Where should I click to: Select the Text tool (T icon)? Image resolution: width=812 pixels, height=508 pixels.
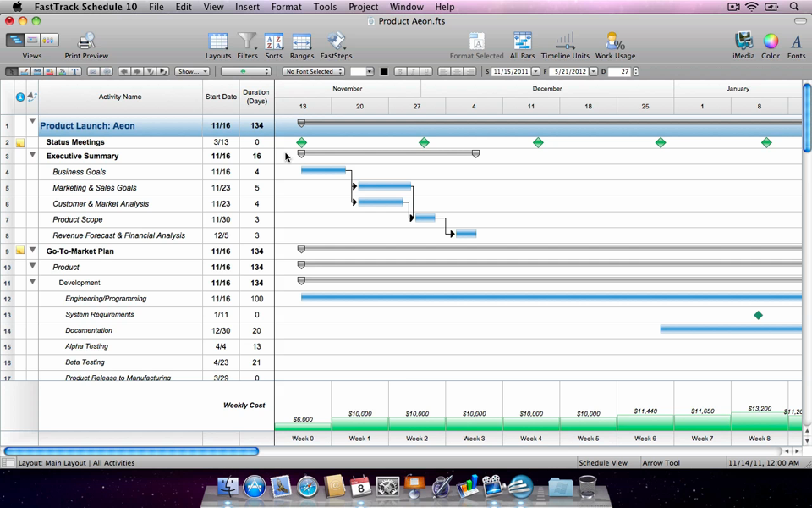(x=75, y=71)
